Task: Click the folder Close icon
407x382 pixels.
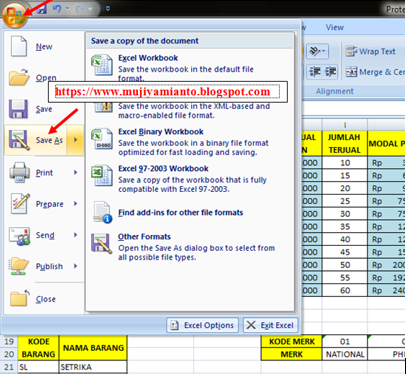Action: coord(19,298)
